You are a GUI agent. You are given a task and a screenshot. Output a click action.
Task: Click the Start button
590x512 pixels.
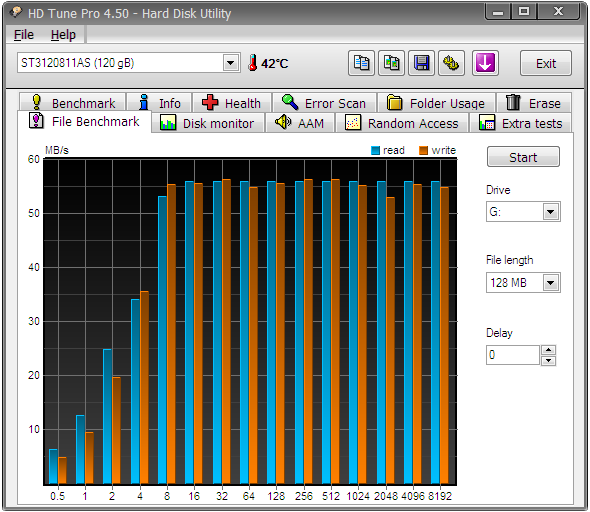[x=523, y=157]
